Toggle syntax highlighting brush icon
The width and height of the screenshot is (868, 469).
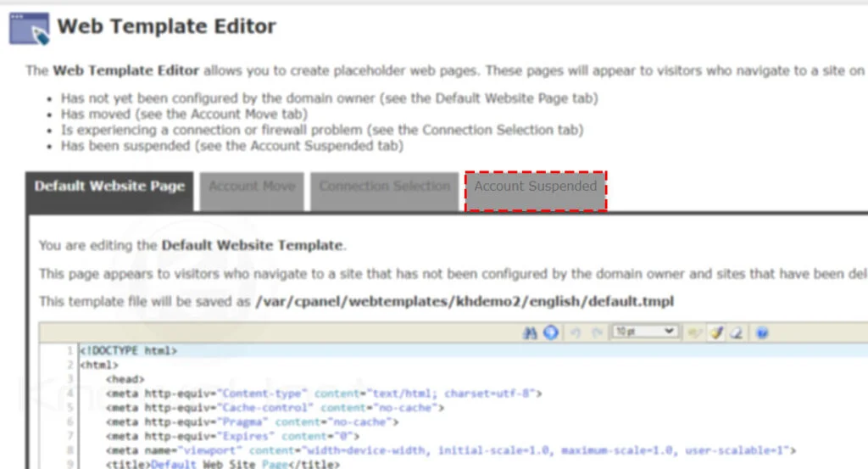tap(716, 332)
